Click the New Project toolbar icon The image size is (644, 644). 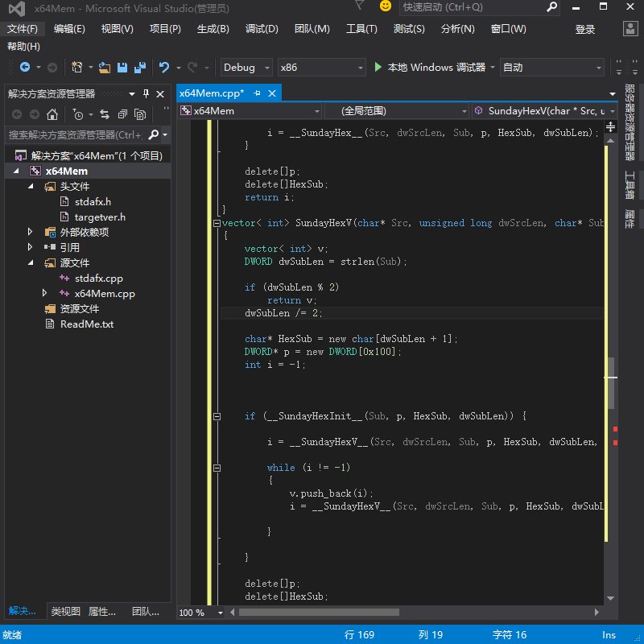click(x=76, y=67)
